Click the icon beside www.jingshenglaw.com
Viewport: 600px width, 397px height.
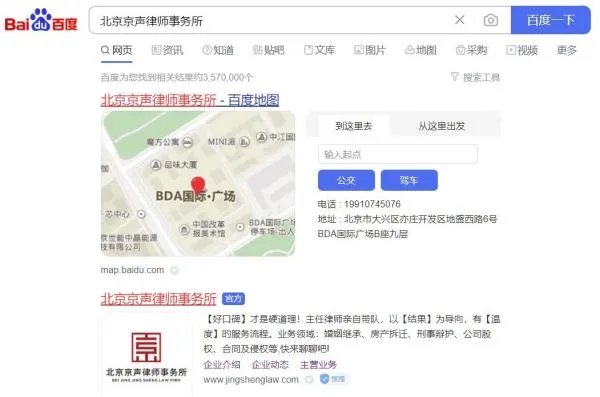tap(309, 380)
